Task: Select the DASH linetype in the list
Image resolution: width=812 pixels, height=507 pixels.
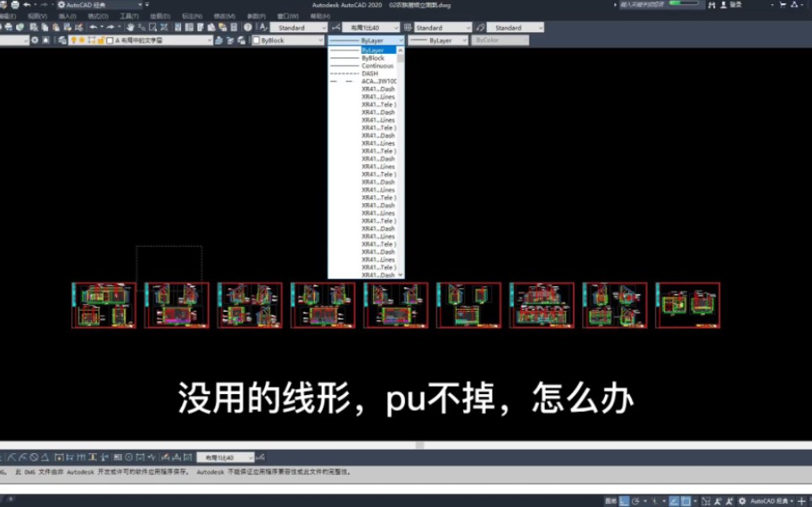Action: tap(361, 74)
